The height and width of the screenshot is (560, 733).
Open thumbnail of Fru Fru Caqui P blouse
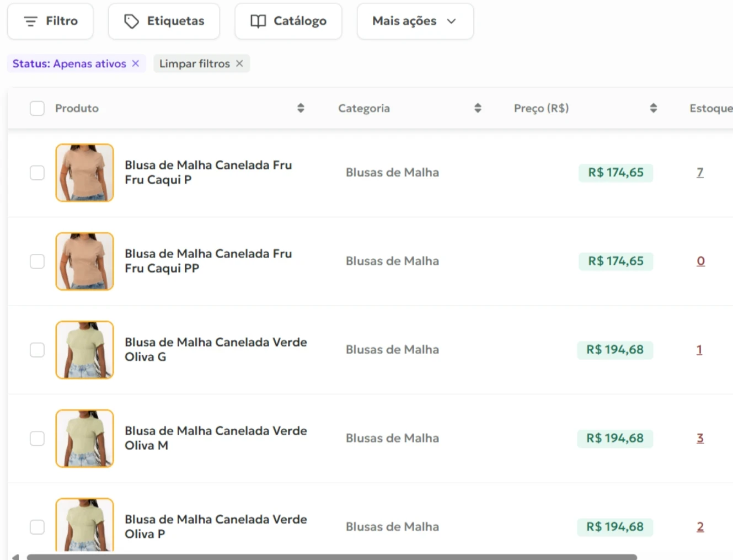(x=84, y=173)
